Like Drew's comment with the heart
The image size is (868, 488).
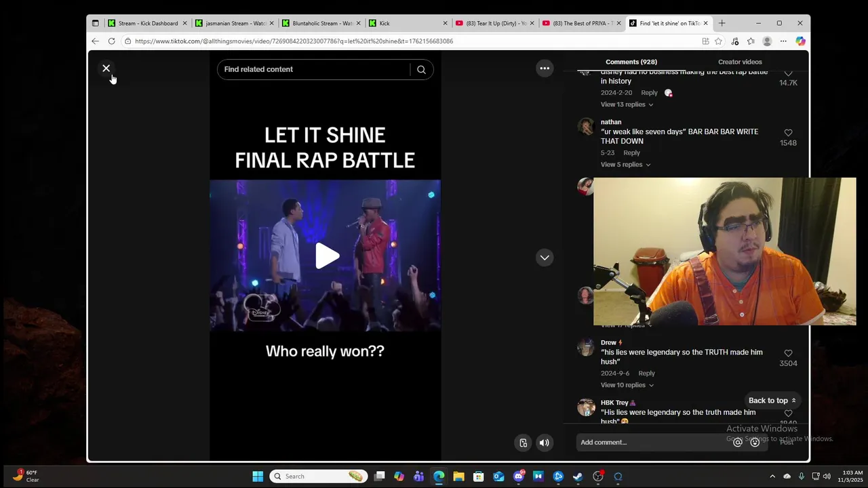[788, 353]
